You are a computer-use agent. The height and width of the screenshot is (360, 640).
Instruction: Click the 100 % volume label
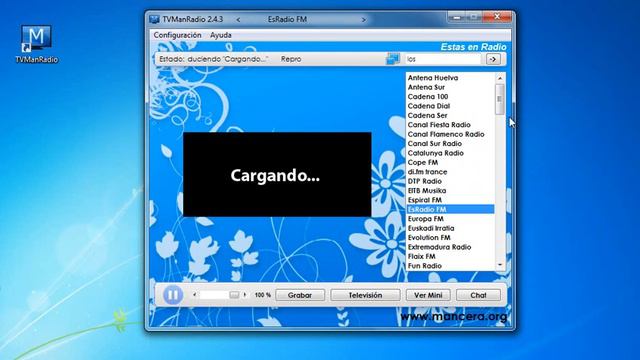262,295
